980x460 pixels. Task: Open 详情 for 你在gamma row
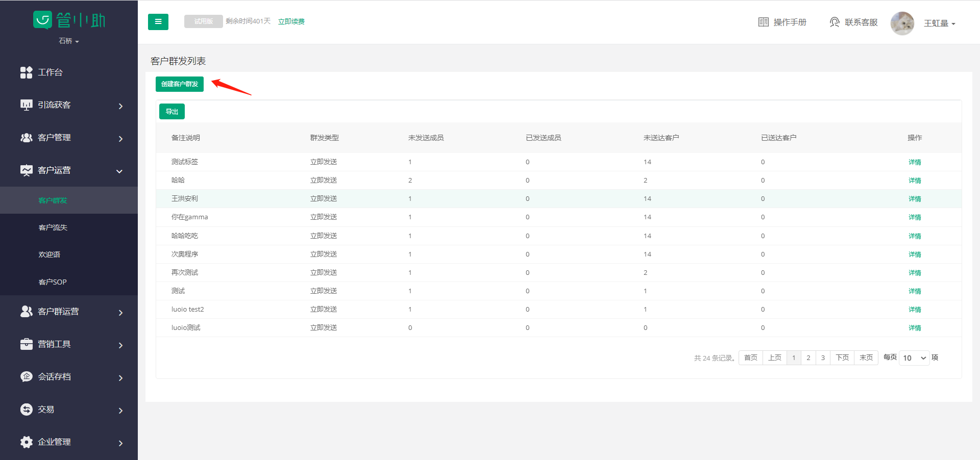[x=915, y=217]
